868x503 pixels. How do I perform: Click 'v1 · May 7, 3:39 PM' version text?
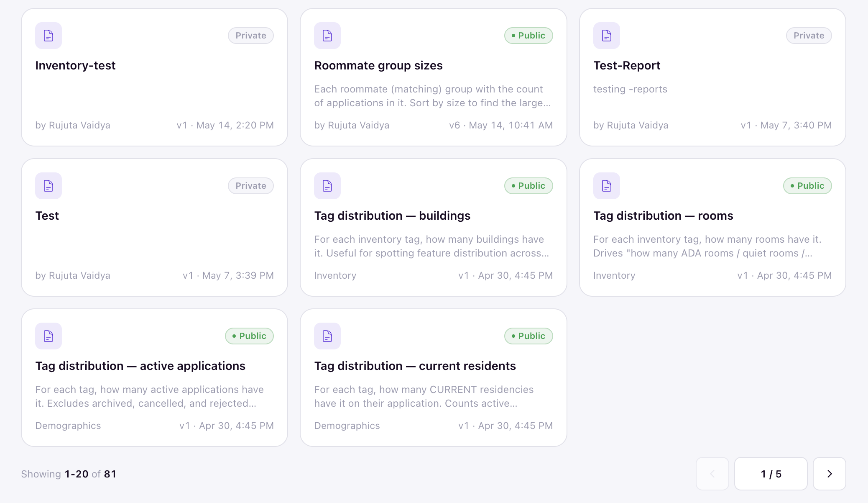click(x=228, y=275)
